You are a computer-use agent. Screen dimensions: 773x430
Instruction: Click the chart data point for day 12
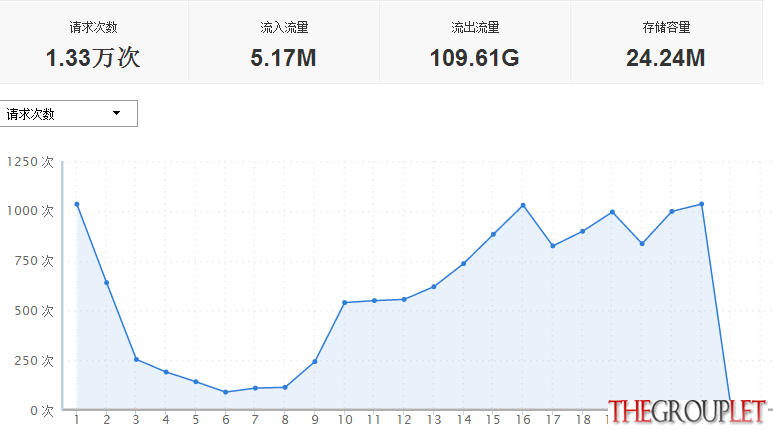coord(404,299)
